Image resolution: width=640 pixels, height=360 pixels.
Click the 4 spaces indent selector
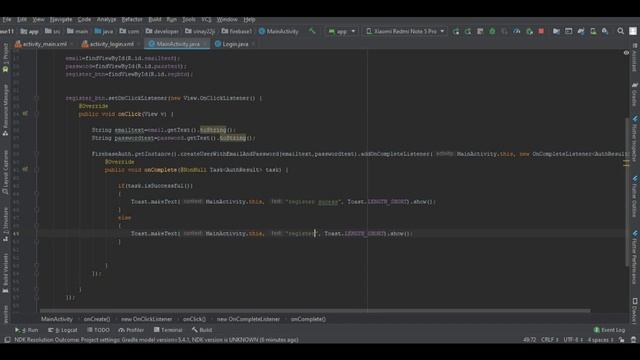[x=600, y=340]
